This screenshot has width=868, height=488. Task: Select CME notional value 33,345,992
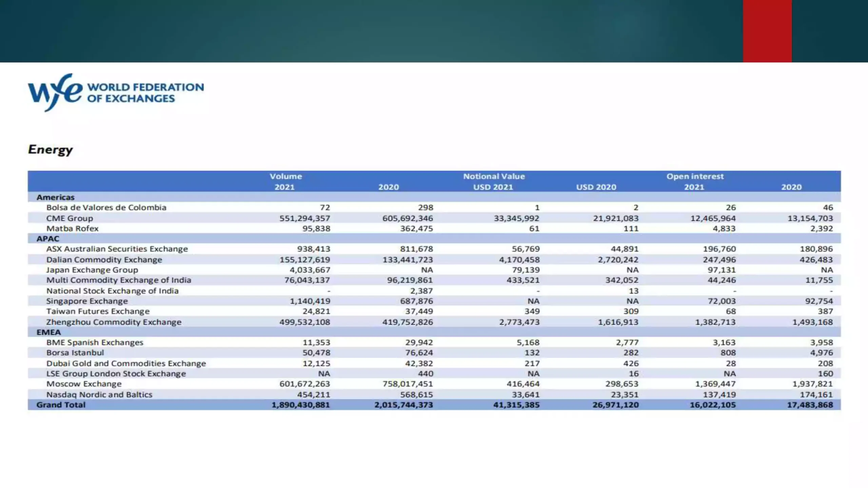coord(516,218)
